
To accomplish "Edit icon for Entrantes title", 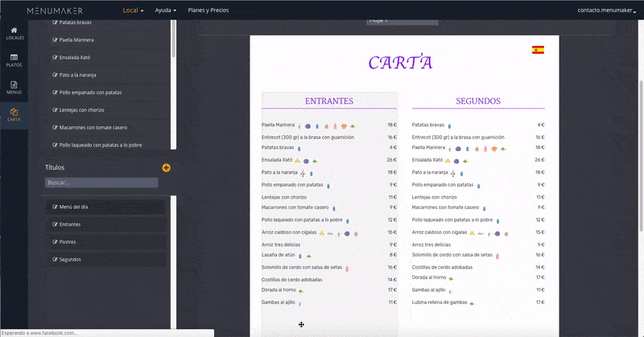I will click(55, 224).
